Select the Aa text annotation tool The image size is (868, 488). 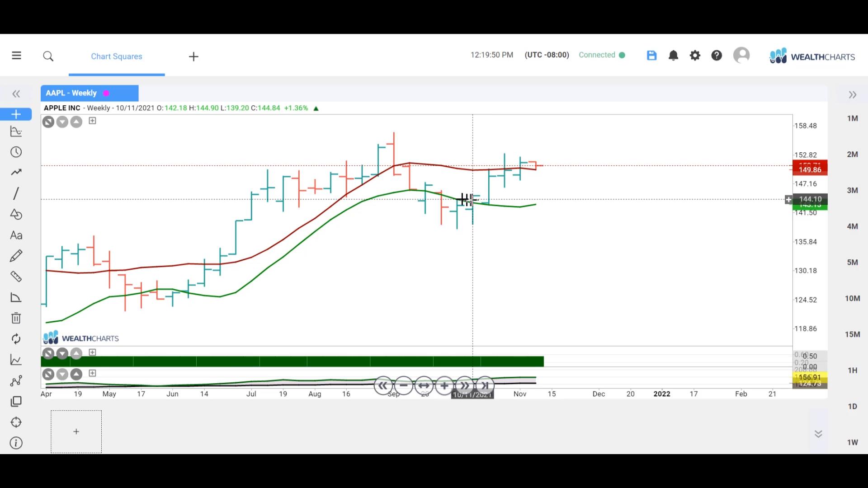(x=16, y=235)
